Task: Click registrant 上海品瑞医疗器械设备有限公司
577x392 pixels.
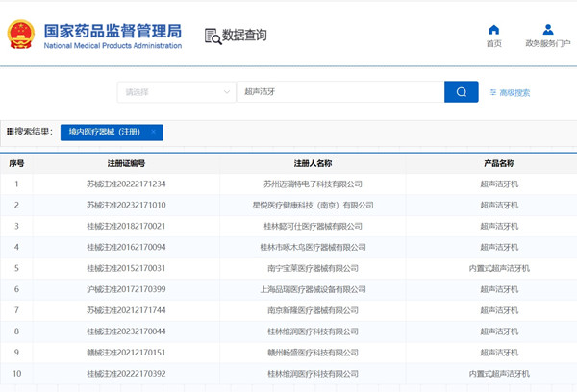Action: [313, 289]
